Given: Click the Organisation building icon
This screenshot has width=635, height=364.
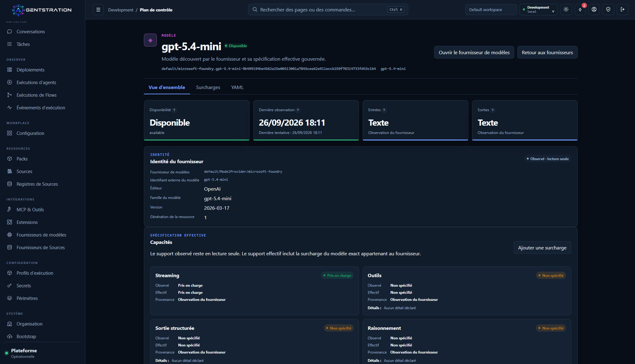Looking at the screenshot, I should (10, 324).
